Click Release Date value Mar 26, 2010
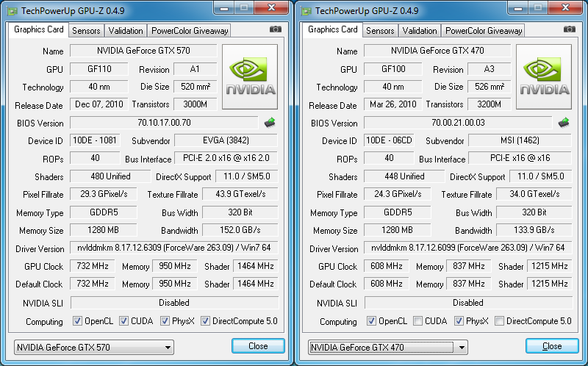588x366 pixels. tap(393, 104)
